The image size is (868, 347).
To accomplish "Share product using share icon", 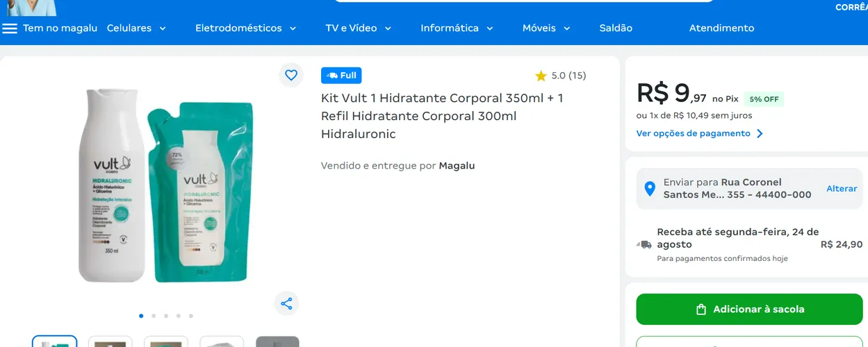I will point(286,303).
